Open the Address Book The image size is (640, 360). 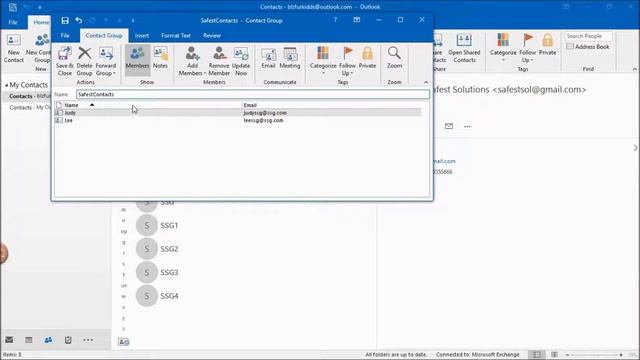[x=588, y=47]
